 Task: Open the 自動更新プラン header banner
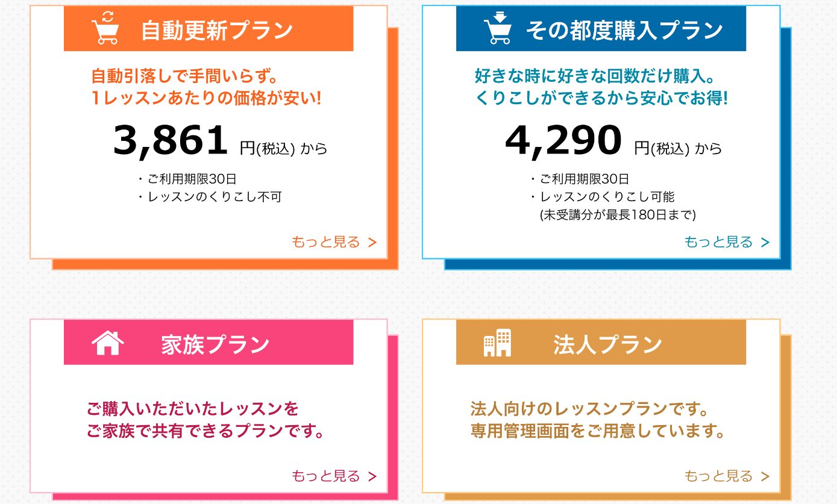[x=216, y=30]
